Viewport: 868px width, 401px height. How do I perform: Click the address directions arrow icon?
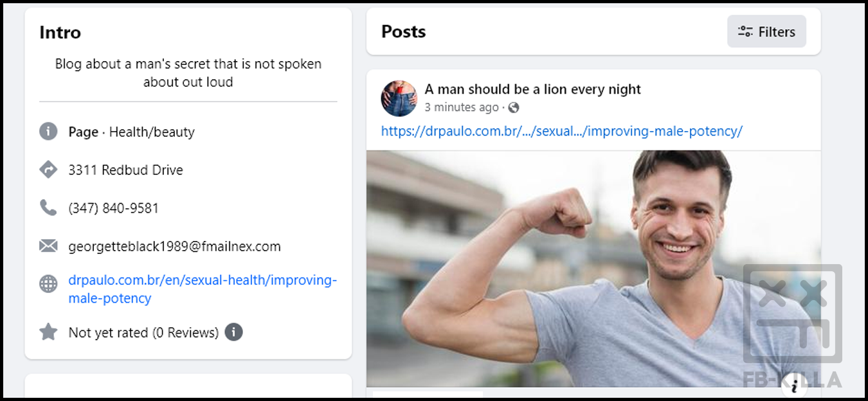click(48, 170)
